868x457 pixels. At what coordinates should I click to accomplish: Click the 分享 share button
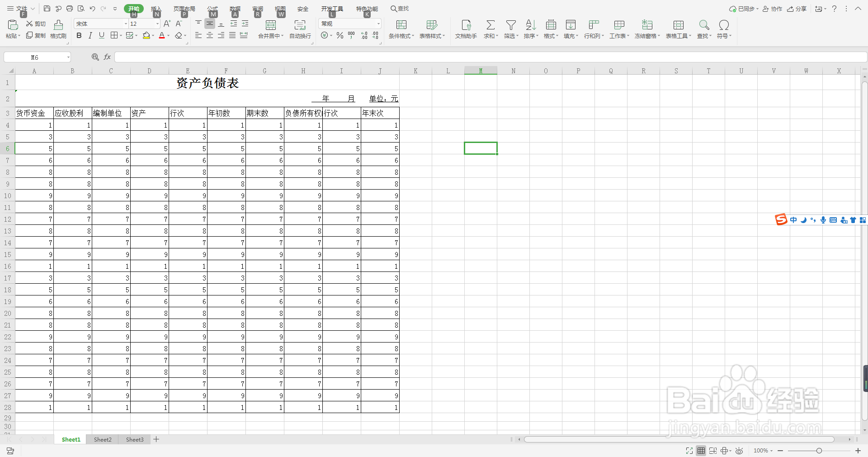pos(797,9)
